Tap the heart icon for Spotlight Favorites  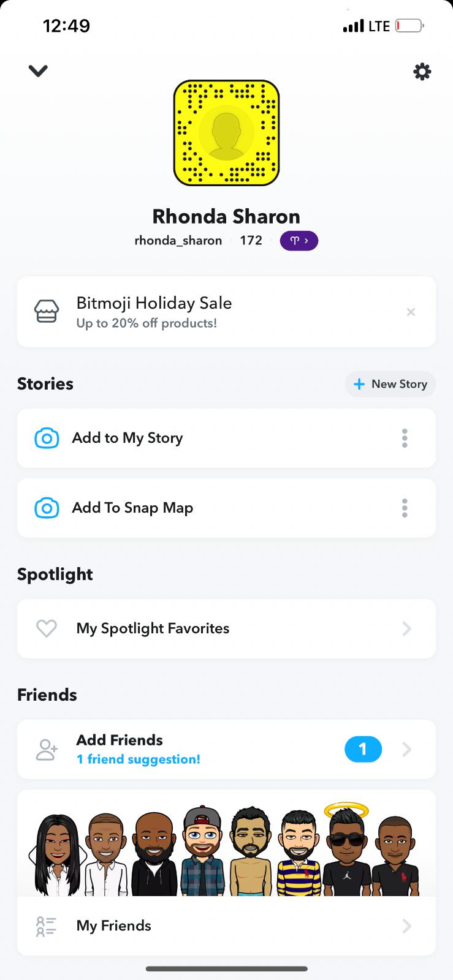[x=47, y=628]
